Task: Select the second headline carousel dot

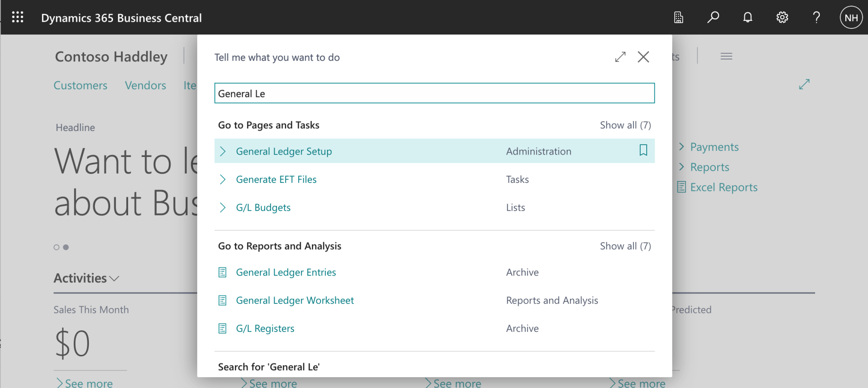Action: pos(66,247)
